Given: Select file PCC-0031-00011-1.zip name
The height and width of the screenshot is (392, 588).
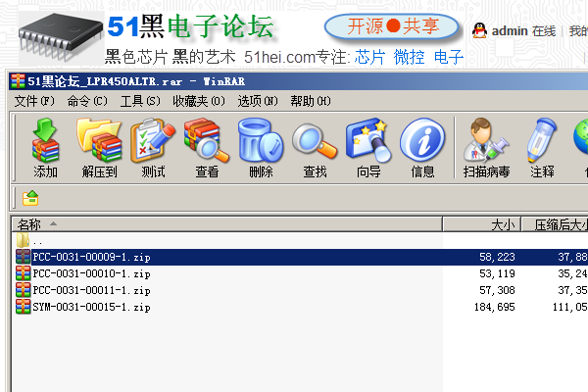Looking at the screenshot, I should click(91, 290).
